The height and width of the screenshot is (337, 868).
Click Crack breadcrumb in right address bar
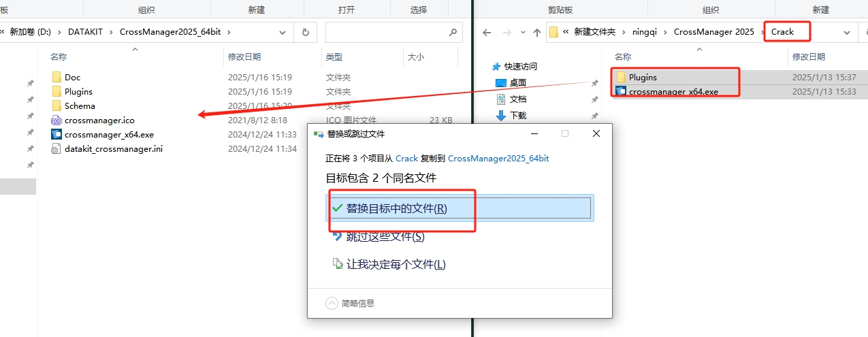click(x=782, y=32)
